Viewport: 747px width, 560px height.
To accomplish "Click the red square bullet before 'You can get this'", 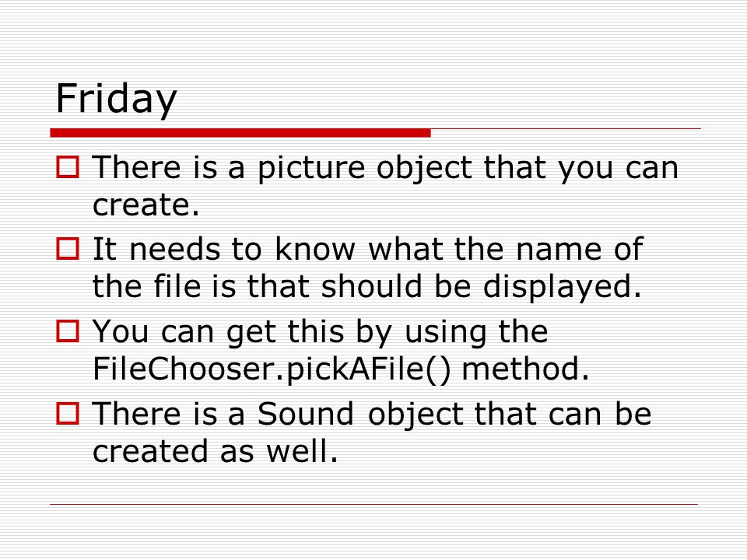I will click(x=68, y=331).
